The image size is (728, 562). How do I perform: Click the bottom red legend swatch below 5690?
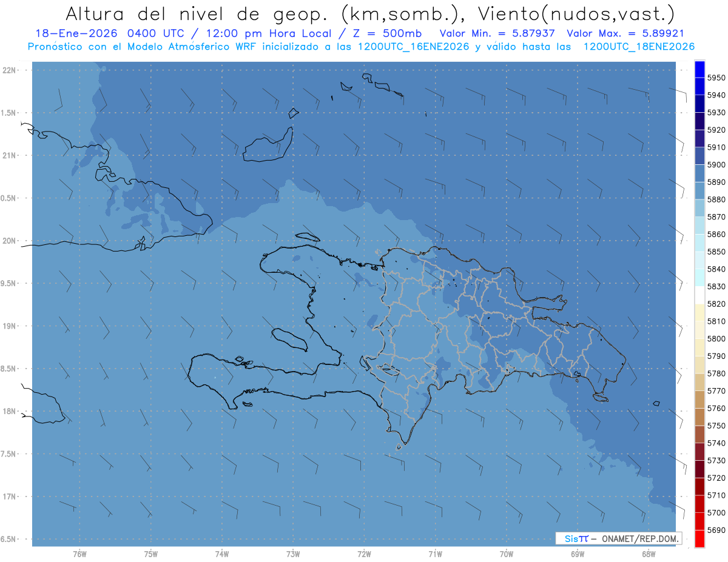699,538
